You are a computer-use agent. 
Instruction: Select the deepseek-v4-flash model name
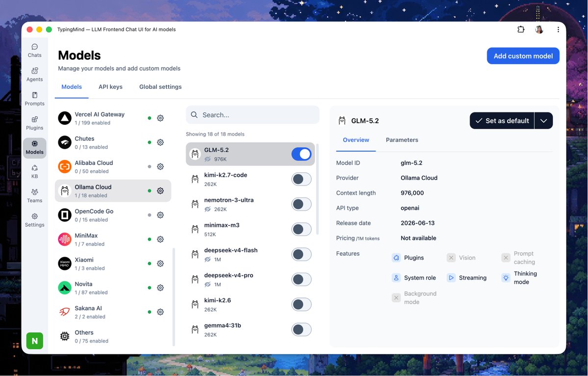(x=230, y=250)
